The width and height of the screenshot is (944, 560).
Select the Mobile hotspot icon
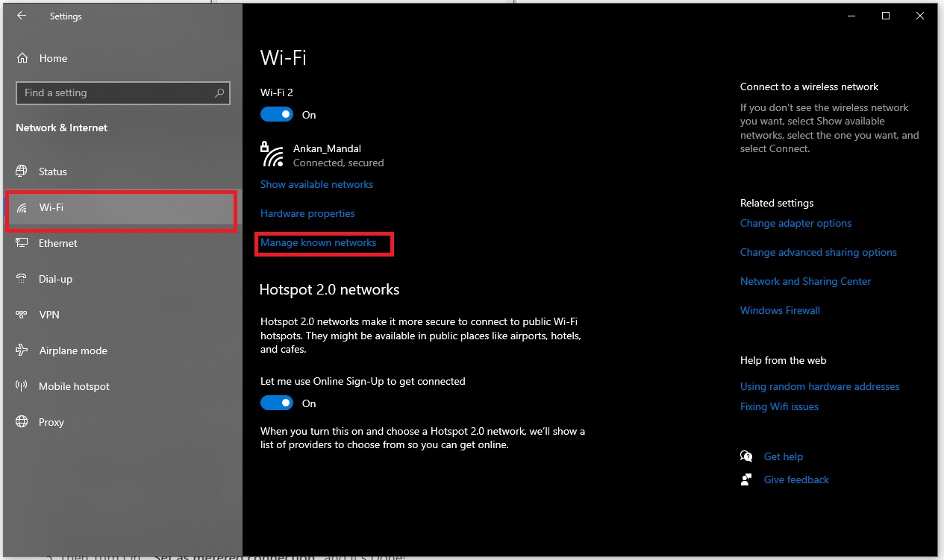click(x=24, y=386)
